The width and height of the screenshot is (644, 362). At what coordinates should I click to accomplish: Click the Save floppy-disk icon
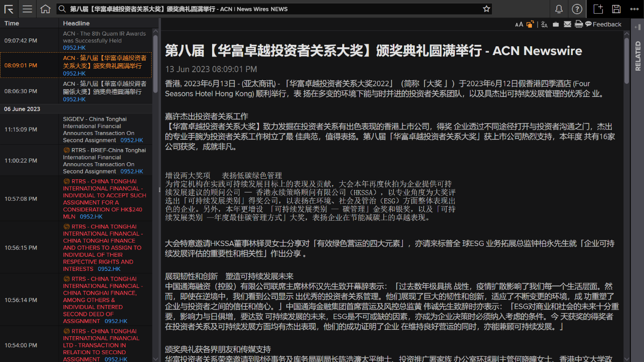coord(616,9)
